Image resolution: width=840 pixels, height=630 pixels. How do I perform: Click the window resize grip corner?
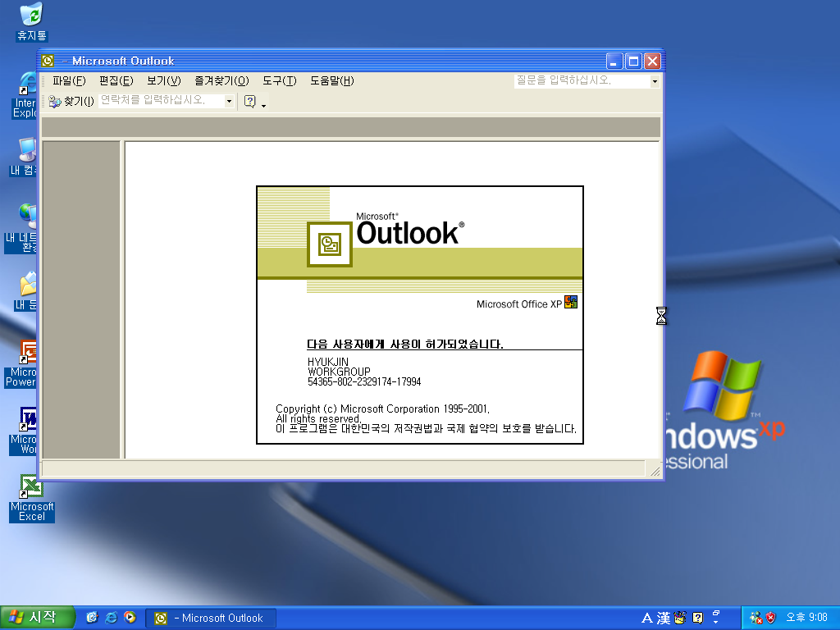(x=655, y=470)
